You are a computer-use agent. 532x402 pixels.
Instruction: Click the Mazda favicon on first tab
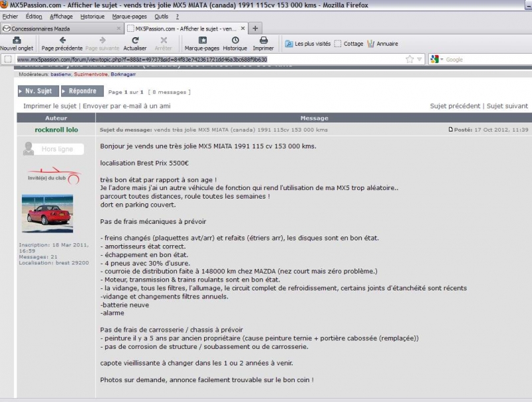[6, 29]
